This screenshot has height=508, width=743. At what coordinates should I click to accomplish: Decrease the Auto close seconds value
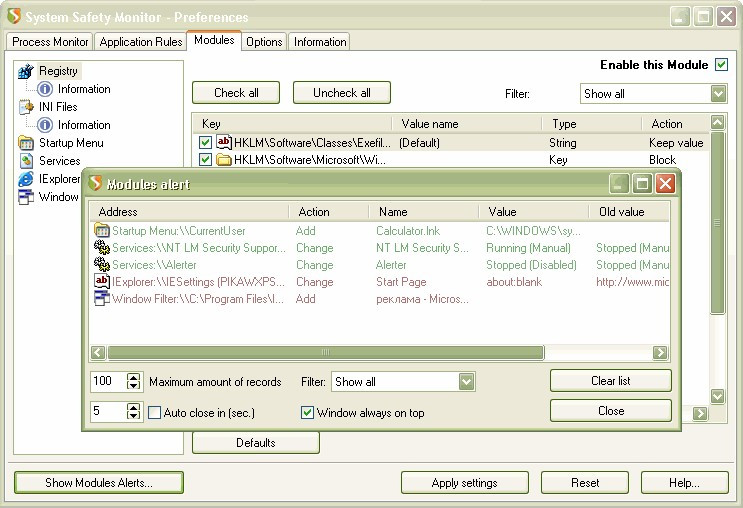point(134,416)
